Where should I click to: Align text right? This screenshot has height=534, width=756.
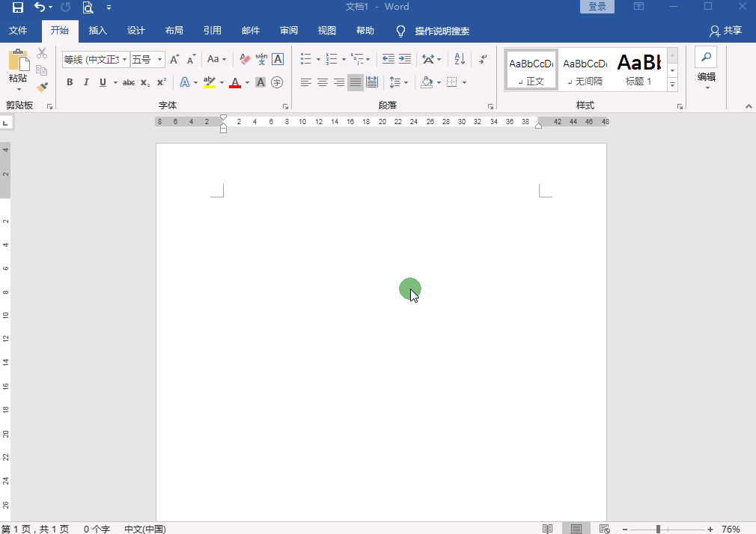pos(339,82)
